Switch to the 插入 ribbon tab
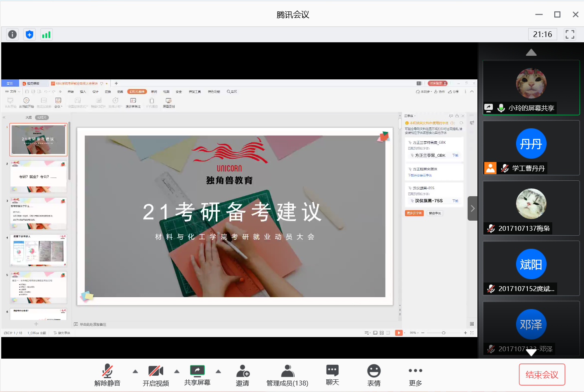Screen dimensions: 584x392 click(x=83, y=92)
